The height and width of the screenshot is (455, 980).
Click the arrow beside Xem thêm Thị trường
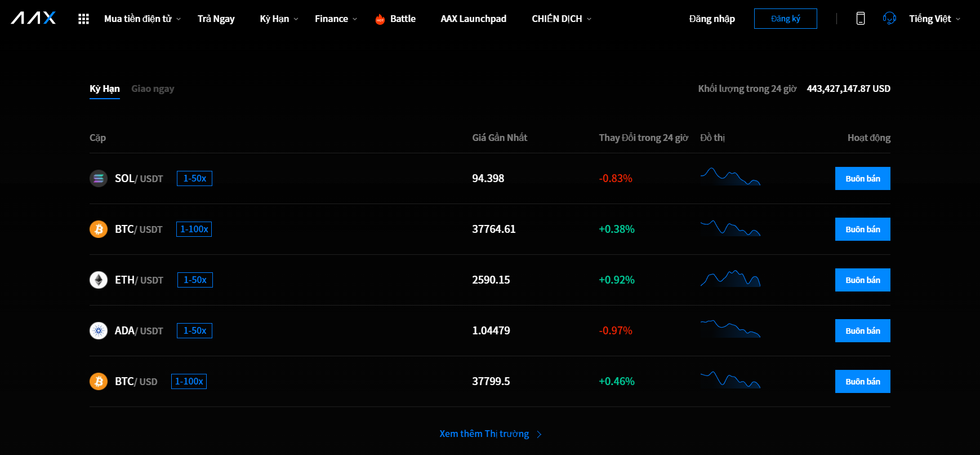click(x=539, y=434)
